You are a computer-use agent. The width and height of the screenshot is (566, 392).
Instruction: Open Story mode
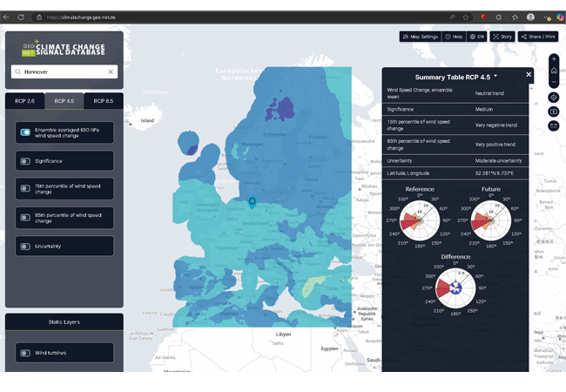click(502, 37)
